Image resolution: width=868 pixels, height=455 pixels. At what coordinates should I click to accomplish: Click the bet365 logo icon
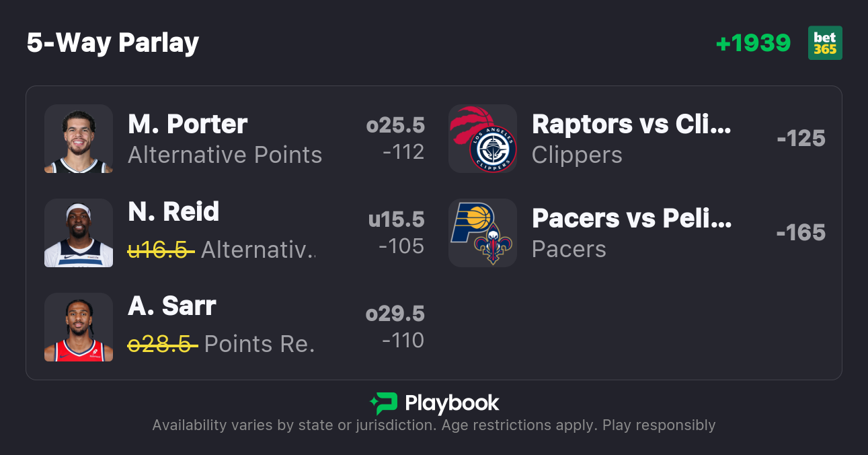point(825,43)
